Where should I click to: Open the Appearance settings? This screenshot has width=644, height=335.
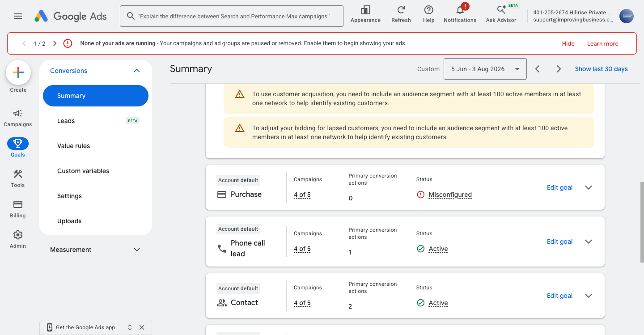(365, 14)
